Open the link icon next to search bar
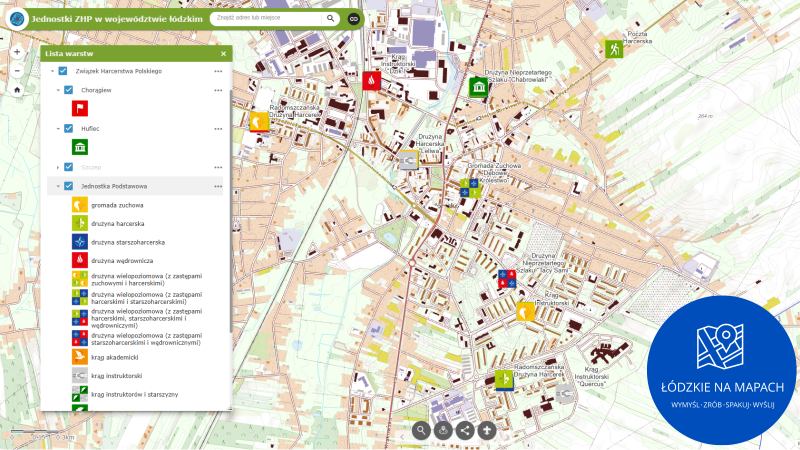This screenshot has height=450, width=800. [x=353, y=19]
